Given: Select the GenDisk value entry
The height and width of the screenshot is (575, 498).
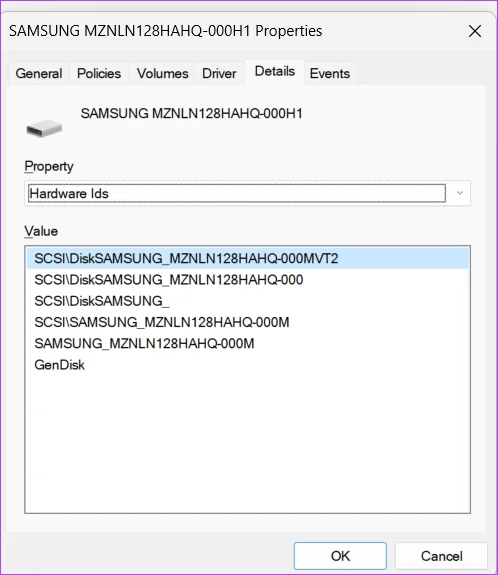Looking at the screenshot, I should click(x=248, y=365).
